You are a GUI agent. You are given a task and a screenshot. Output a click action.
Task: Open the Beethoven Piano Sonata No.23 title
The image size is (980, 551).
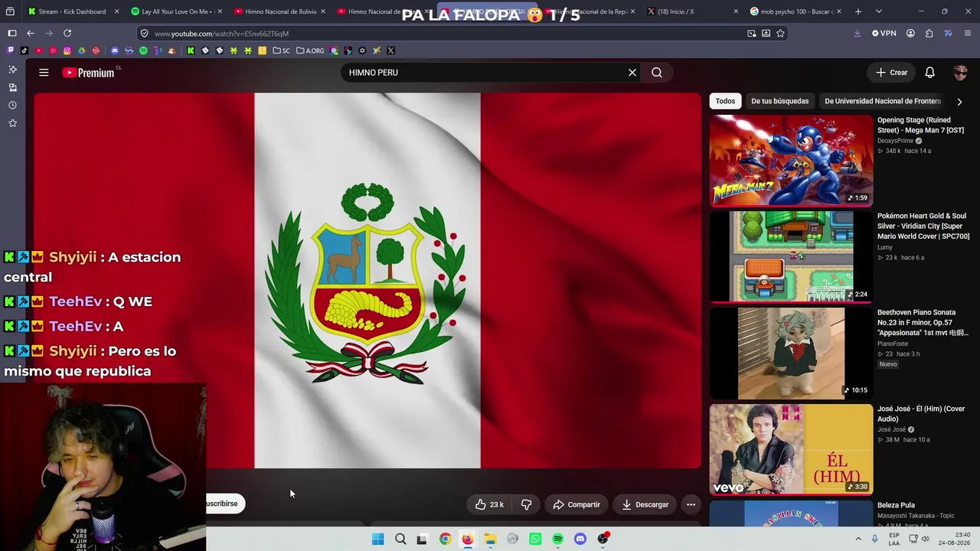click(x=923, y=323)
